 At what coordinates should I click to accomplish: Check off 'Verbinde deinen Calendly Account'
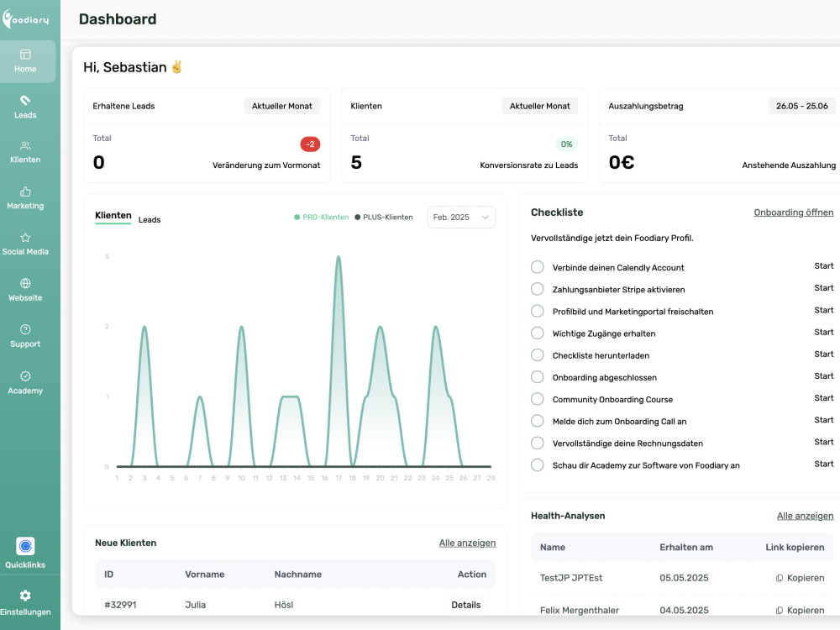[x=538, y=267]
